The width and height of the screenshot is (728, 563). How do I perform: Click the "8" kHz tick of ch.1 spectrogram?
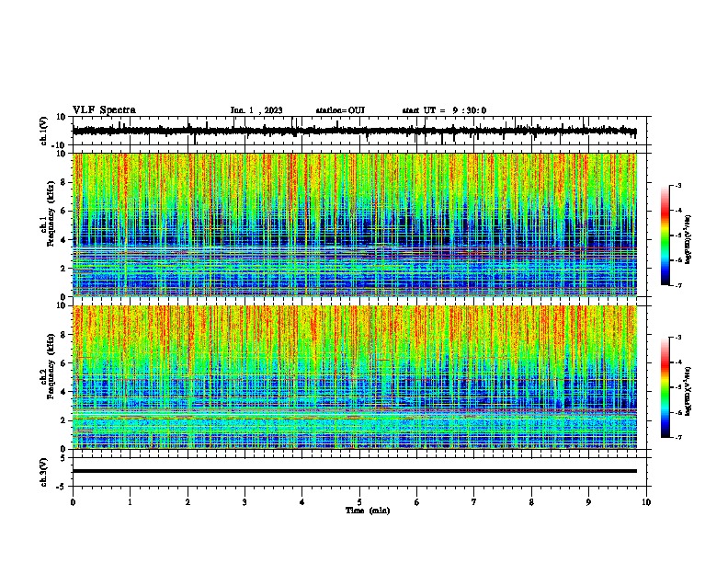(x=63, y=182)
